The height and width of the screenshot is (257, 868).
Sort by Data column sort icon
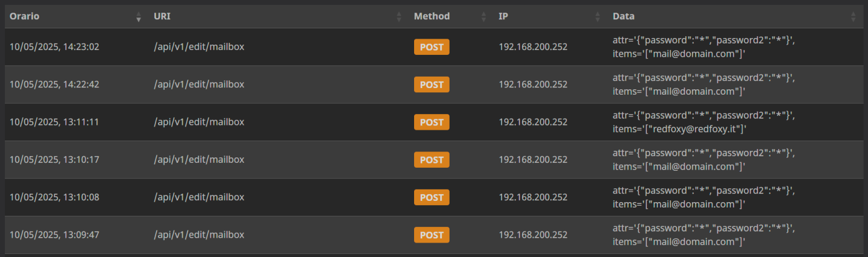(x=853, y=17)
